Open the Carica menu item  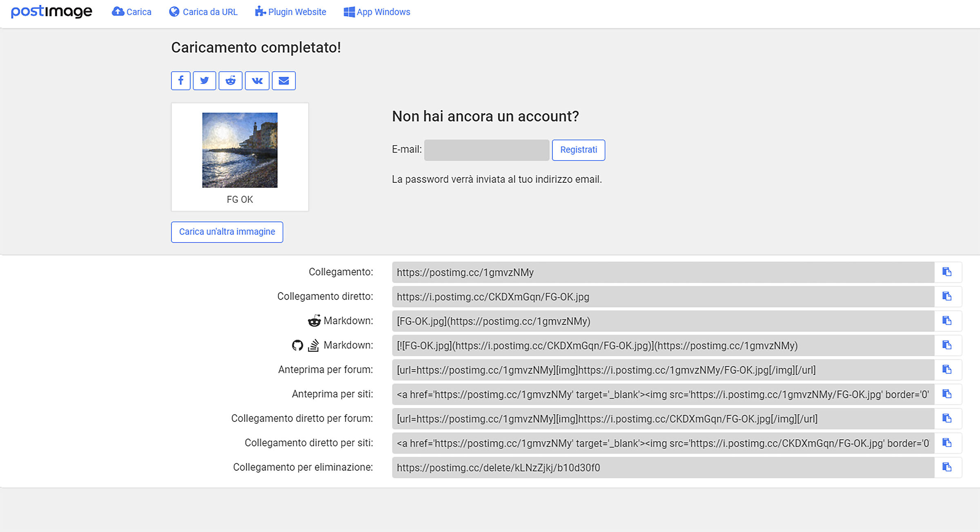(131, 12)
